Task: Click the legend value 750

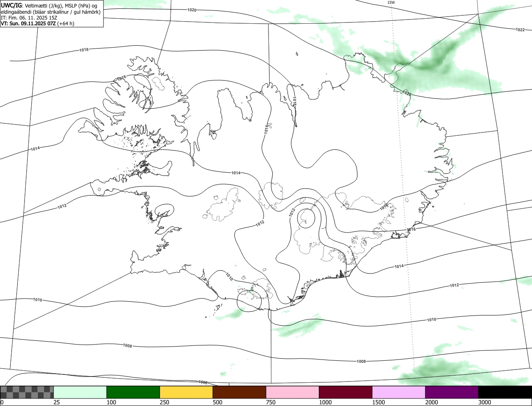Action: 271,402
